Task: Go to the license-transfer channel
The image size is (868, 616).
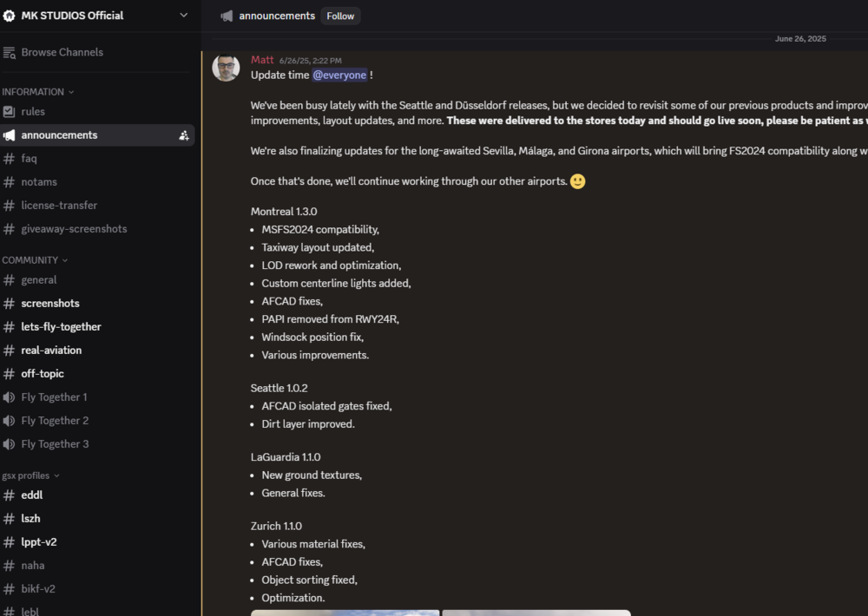Action: coord(59,206)
